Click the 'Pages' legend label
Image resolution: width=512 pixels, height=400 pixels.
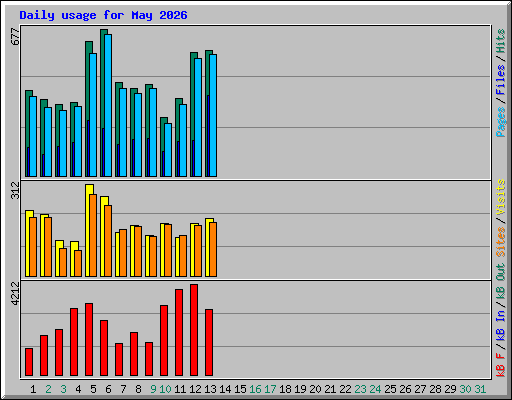pos(501,122)
